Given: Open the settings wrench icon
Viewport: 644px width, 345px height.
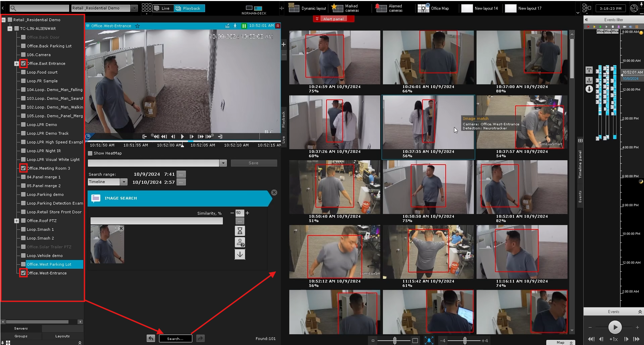Looking at the screenshot, I should pyautogui.click(x=634, y=8).
